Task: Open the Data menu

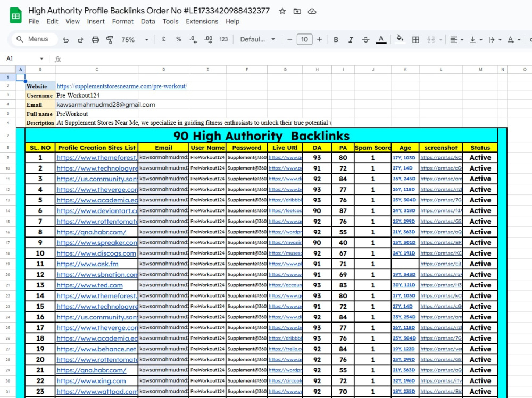Action: (147, 21)
